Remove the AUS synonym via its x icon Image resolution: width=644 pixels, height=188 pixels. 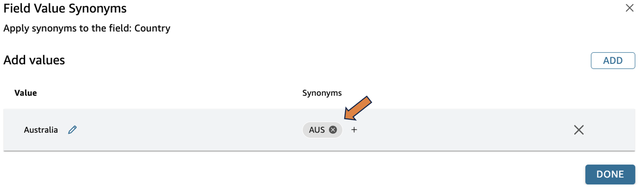(333, 130)
